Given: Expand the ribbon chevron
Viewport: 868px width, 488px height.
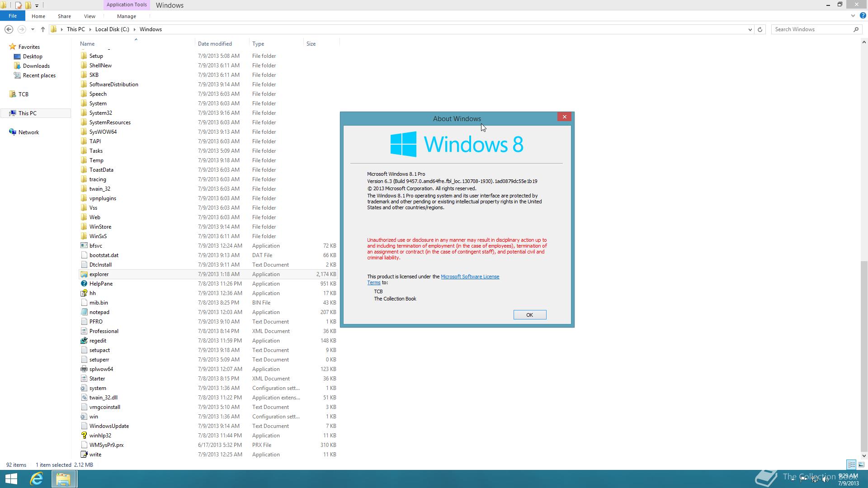Looking at the screenshot, I should point(853,16).
